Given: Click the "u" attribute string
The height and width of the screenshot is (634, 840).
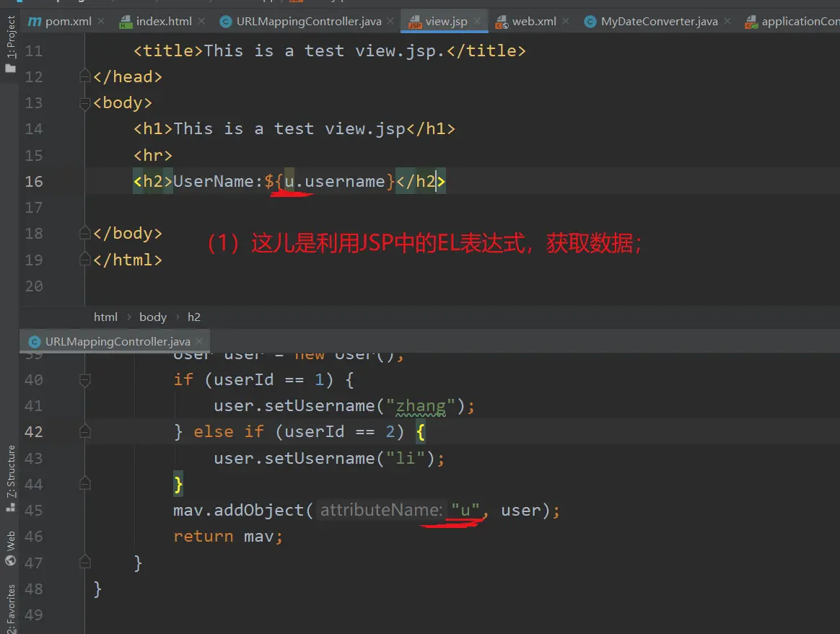Looking at the screenshot, I should (465, 511).
